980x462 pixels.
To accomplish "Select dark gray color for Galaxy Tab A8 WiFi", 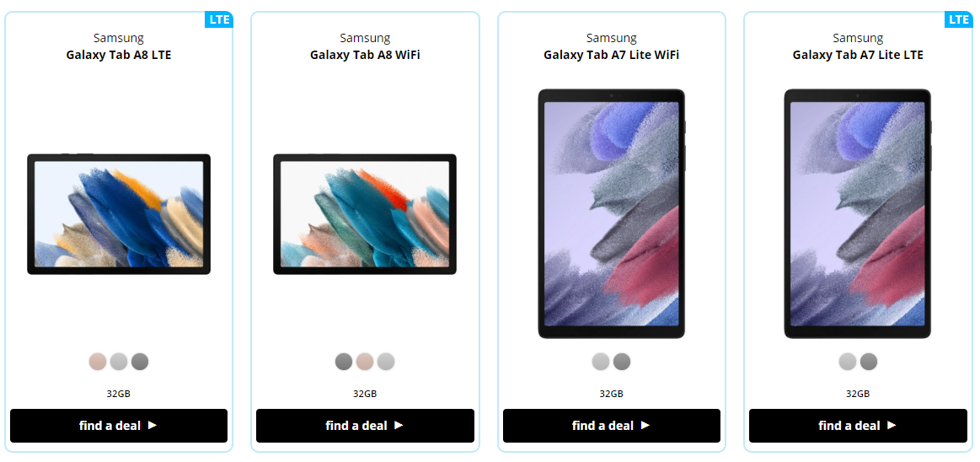I will [344, 362].
